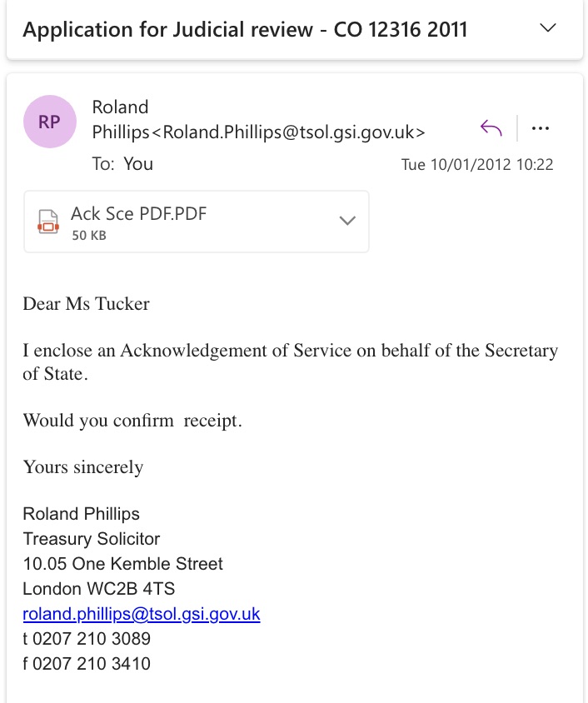The image size is (588, 703).
Task: Click the 10.05 One Kemble Street address line
Action: click(122, 564)
